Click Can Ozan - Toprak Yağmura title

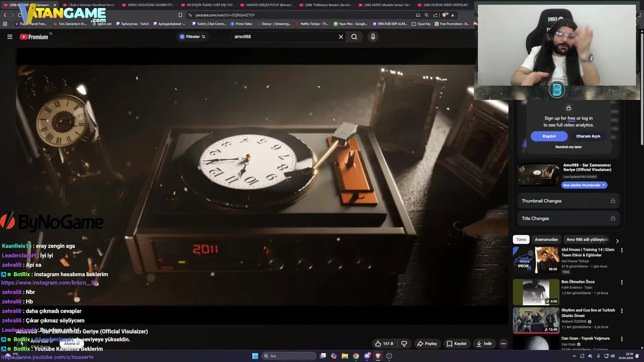click(x=585, y=338)
